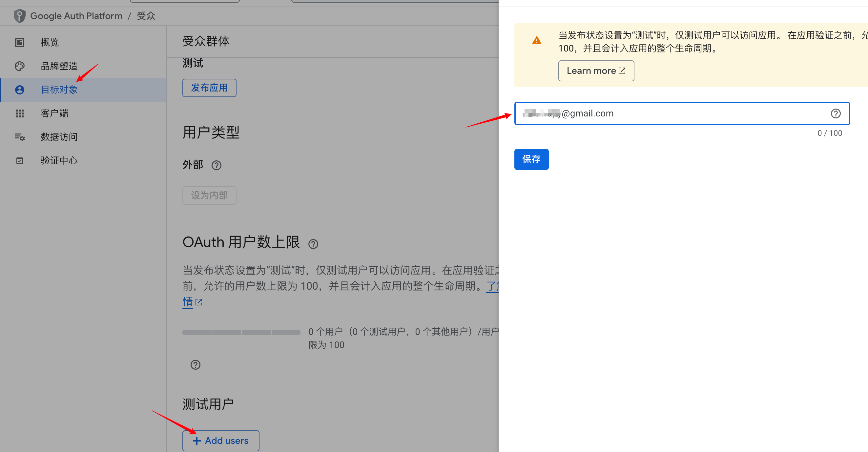Click the Google Auth Platform shield icon
The width and height of the screenshot is (868, 452).
click(20, 16)
